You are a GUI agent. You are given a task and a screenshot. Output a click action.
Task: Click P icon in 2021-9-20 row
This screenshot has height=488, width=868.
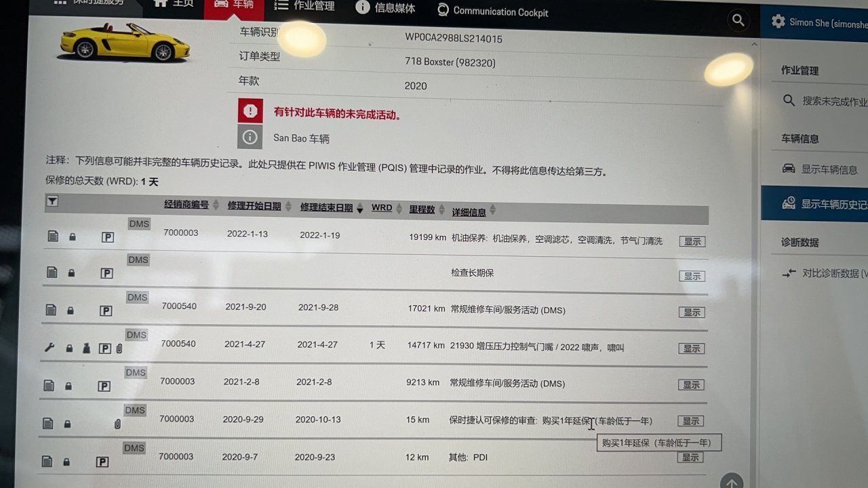pos(106,311)
